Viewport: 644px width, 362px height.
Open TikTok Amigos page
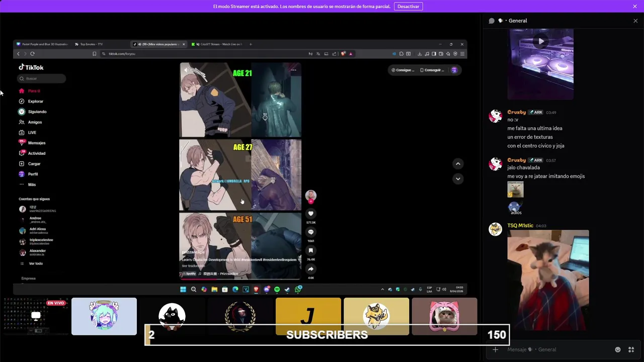pyautogui.click(x=30, y=122)
